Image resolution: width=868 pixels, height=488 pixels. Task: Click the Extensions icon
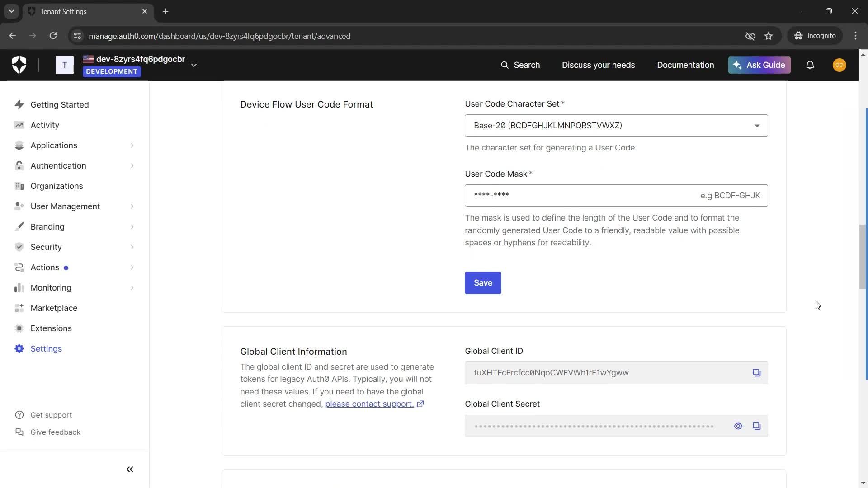click(x=19, y=328)
